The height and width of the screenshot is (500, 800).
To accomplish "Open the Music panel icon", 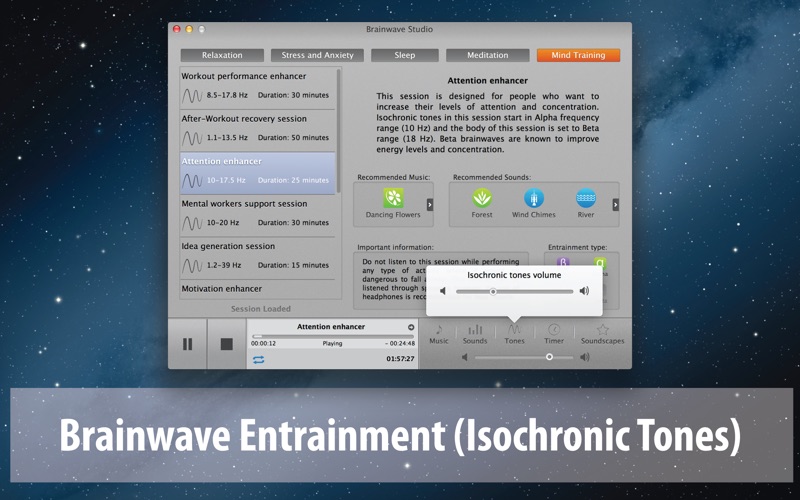I will point(439,330).
